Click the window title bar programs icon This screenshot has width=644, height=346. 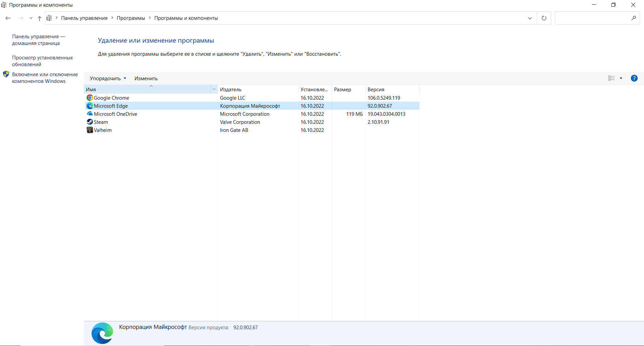[x=4, y=5]
